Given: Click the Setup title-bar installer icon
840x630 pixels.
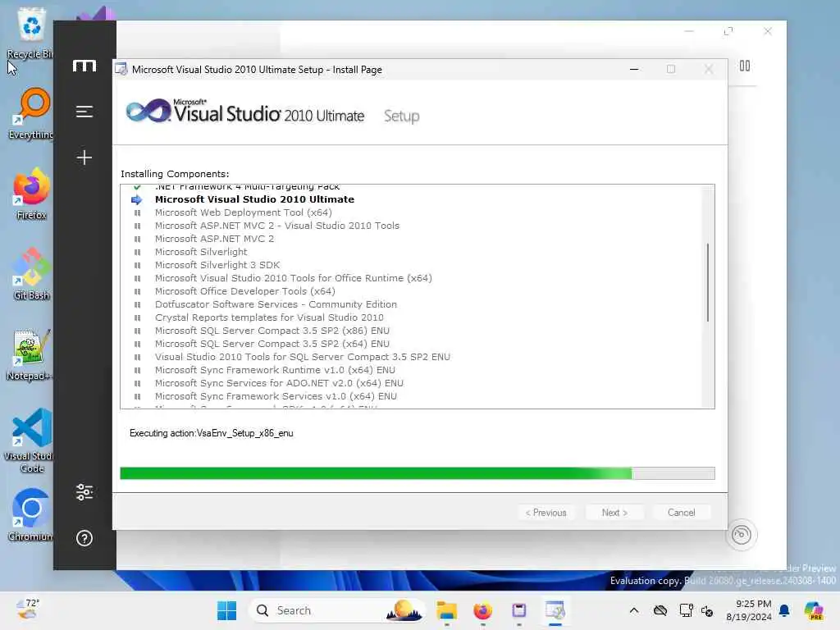Looking at the screenshot, I should pyautogui.click(x=121, y=70).
